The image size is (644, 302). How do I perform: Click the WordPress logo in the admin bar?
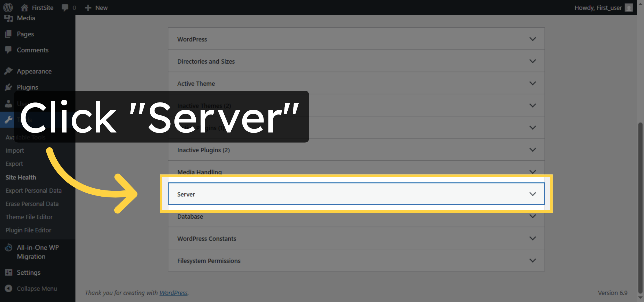pyautogui.click(x=8, y=8)
